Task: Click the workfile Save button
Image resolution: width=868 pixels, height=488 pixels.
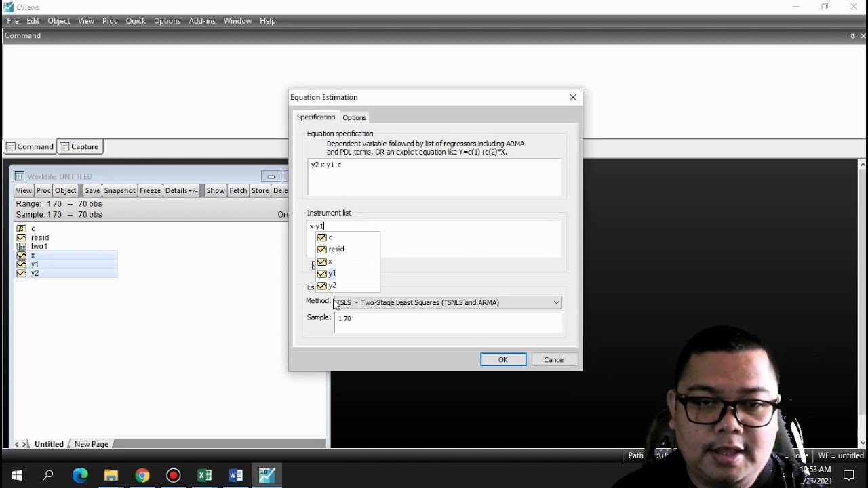Action: (x=92, y=191)
